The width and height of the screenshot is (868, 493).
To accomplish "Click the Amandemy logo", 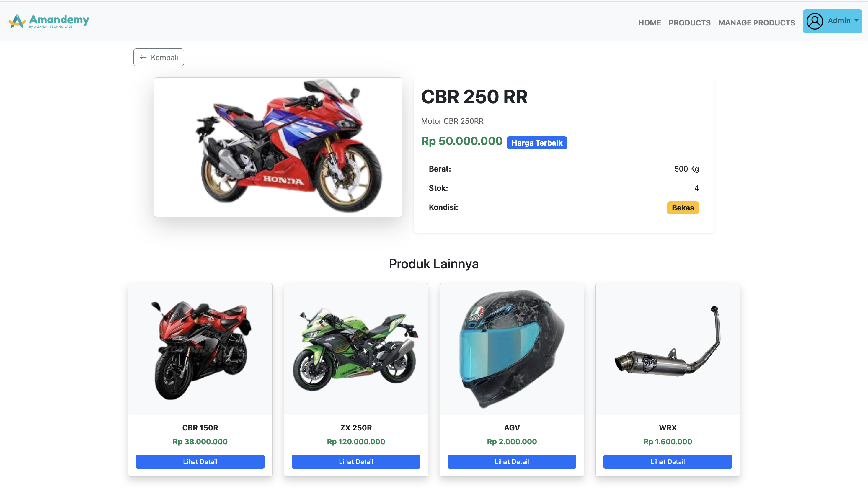I will tap(49, 21).
